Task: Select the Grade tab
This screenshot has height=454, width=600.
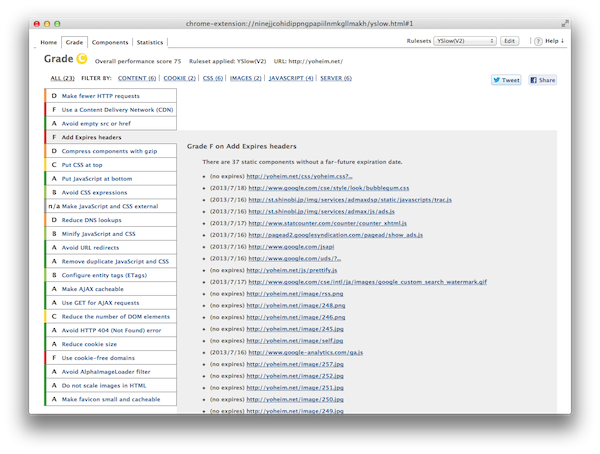Action: (x=74, y=42)
